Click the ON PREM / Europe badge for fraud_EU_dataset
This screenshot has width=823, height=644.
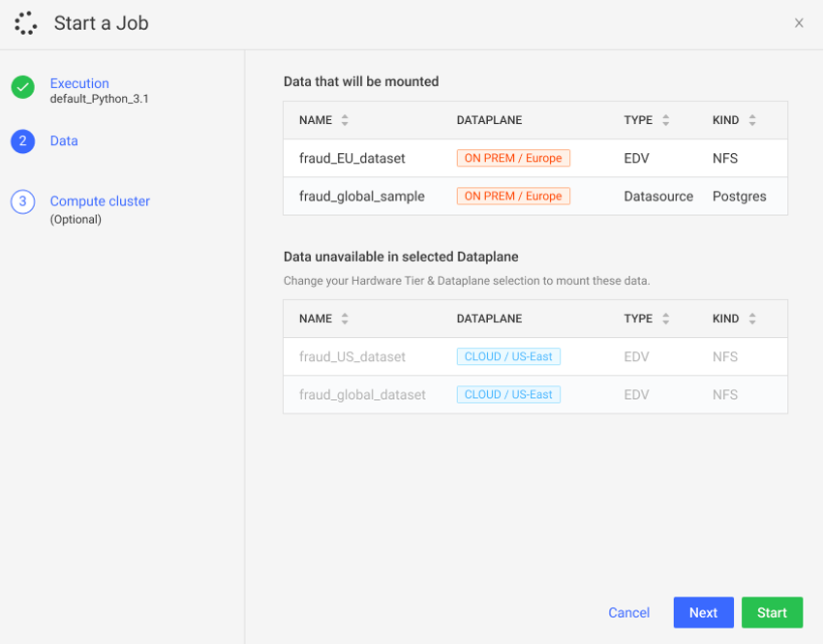coord(513,157)
